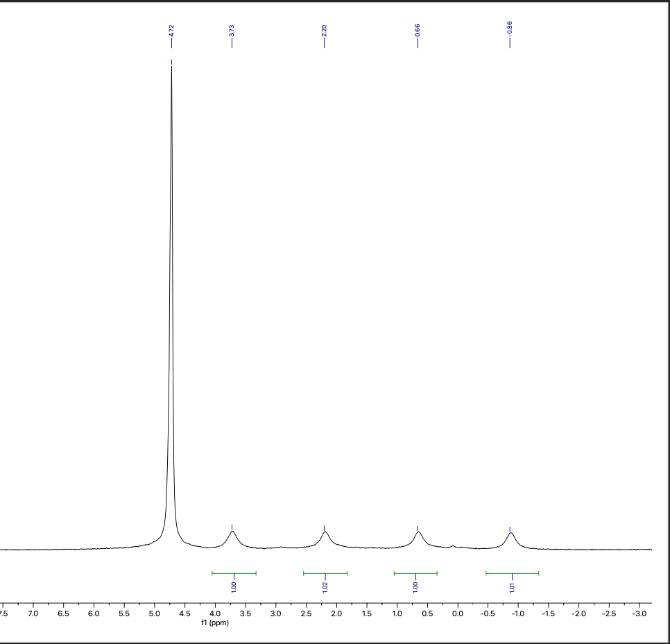Screen dimensions: 670x644
Task: Select the 2.20 ppm peak label
Action: click(x=324, y=29)
